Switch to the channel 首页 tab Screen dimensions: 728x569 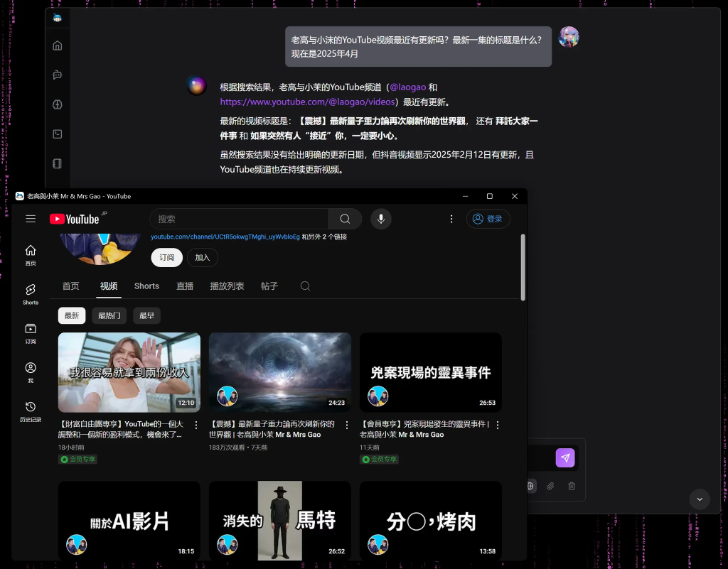(71, 286)
